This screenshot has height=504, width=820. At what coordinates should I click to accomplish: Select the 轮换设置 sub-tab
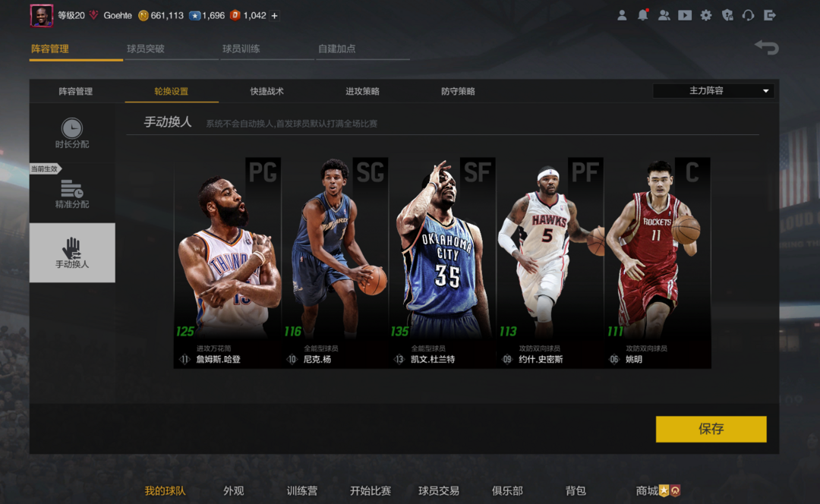coord(172,91)
